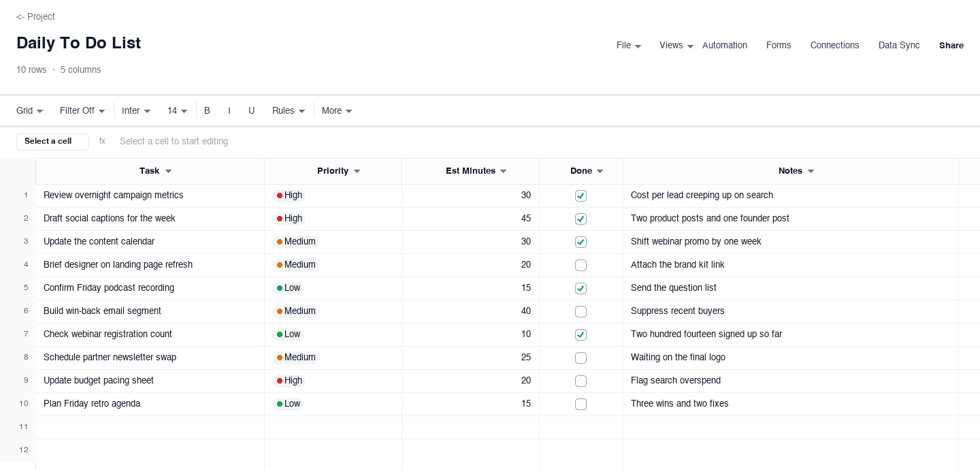Click note 'Flag search overspend'
This screenshot has width=980, height=470.
click(x=791, y=381)
